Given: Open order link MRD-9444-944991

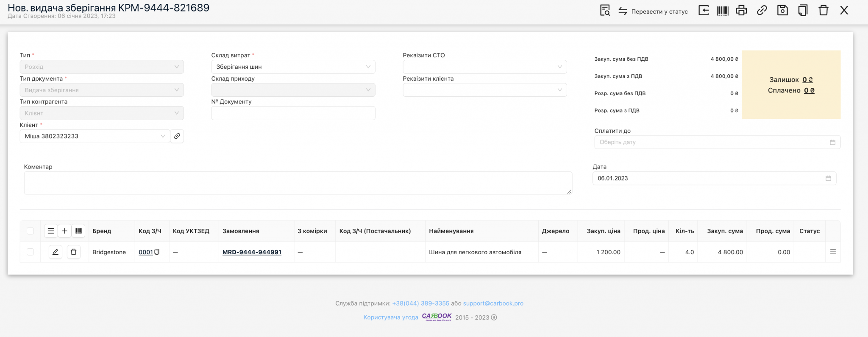Looking at the screenshot, I should pos(252,252).
